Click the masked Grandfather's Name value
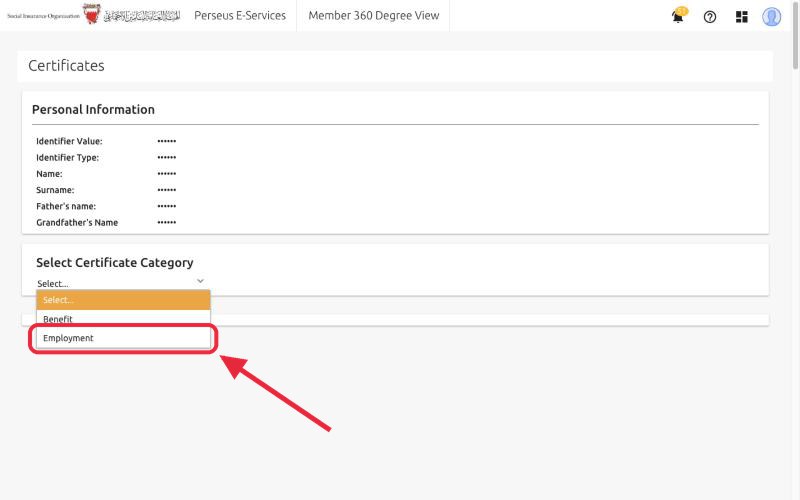Viewport: 800px width, 500px height. tap(167, 222)
